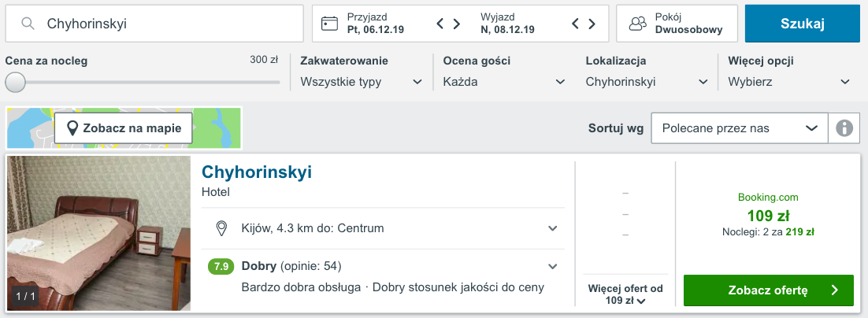Screen dimensions: 868x318
Task: Expand the guest rating details row
Action: click(x=552, y=266)
